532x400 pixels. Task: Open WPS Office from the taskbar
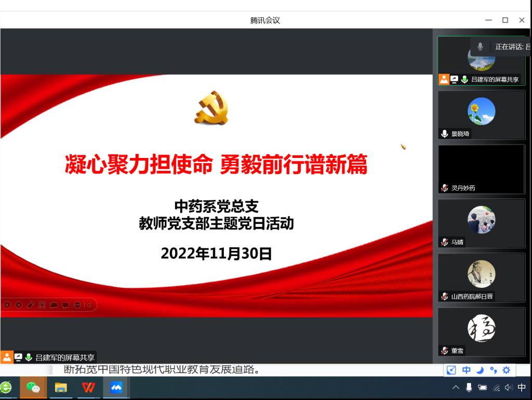88,388
